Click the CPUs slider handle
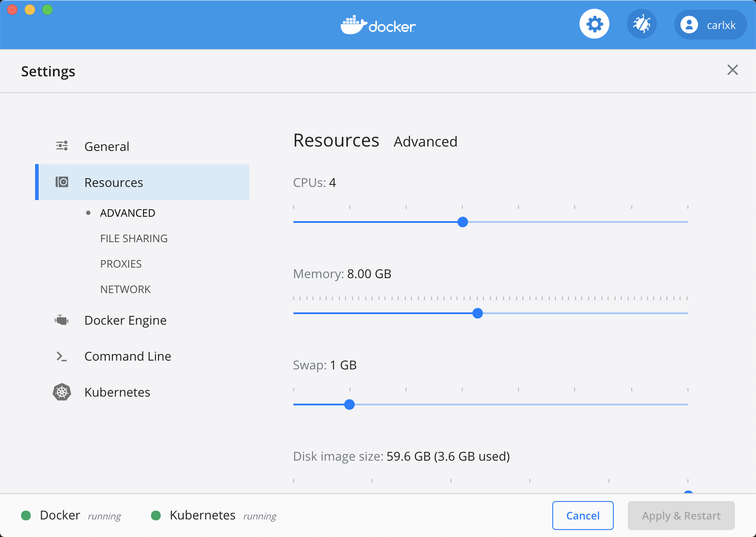Screen dimensions: 756x537 click(x=463, y=222)
